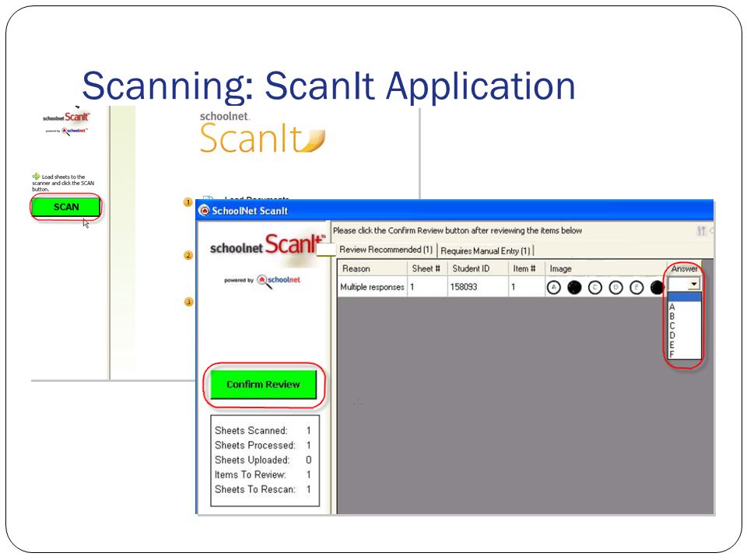Select the Multiple responses reason cell
This screenshot has height=560, width=747.
click(x=373, y=287)
